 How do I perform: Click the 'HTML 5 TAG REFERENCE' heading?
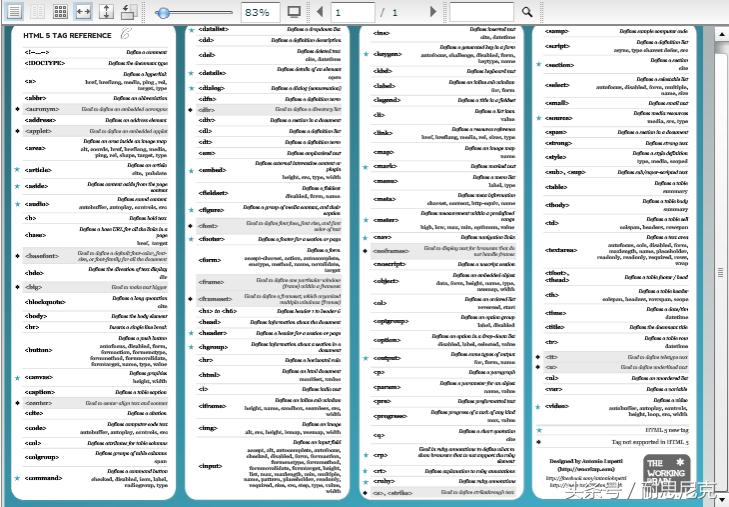coord(67,35)
